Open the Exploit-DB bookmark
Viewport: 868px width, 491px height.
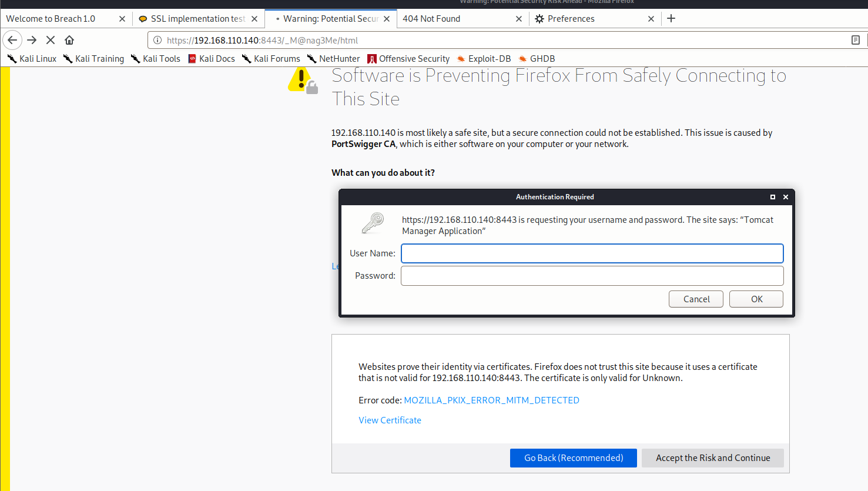point(484,59)
